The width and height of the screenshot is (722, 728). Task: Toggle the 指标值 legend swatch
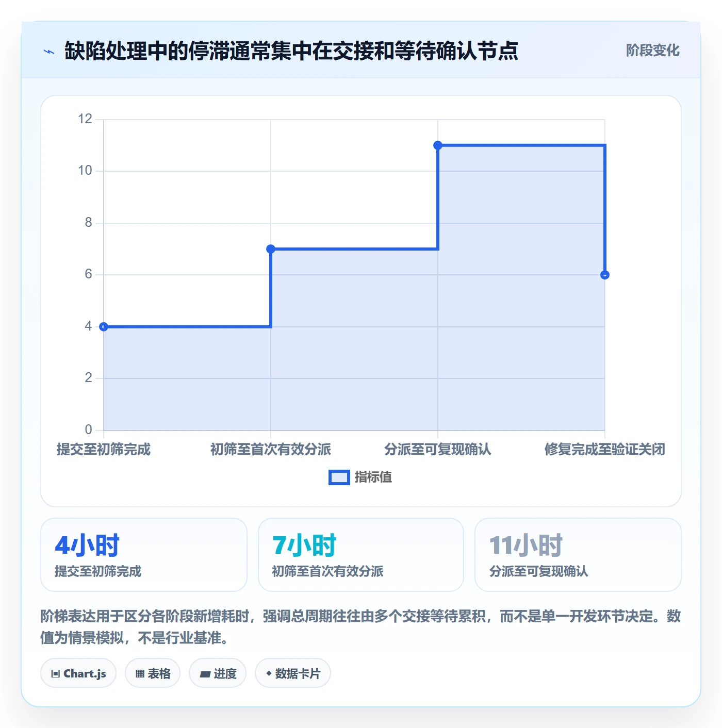(339, 477)
